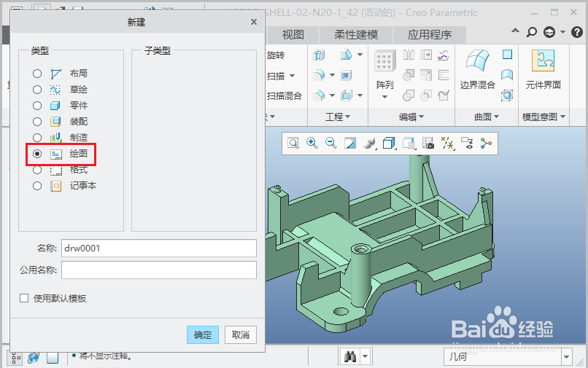Click the 边界混合 boundary blend icon
The width and height of the screenshot is (588, 368).
tap(477, 60)
